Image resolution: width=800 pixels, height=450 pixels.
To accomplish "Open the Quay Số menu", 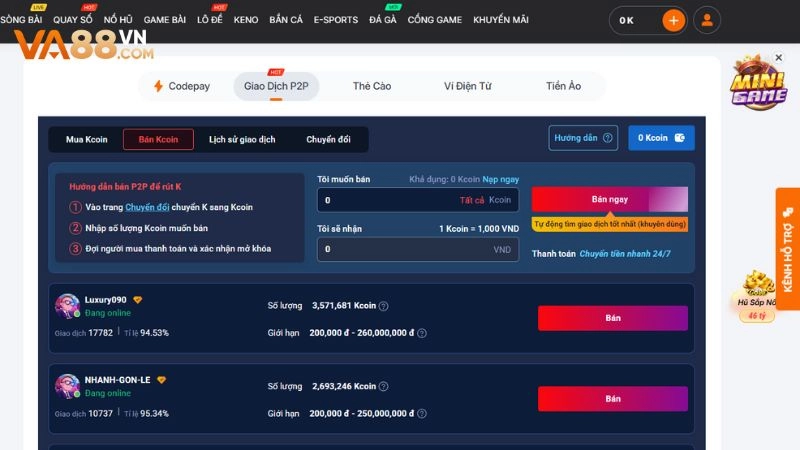I will [x=73, y=19].
